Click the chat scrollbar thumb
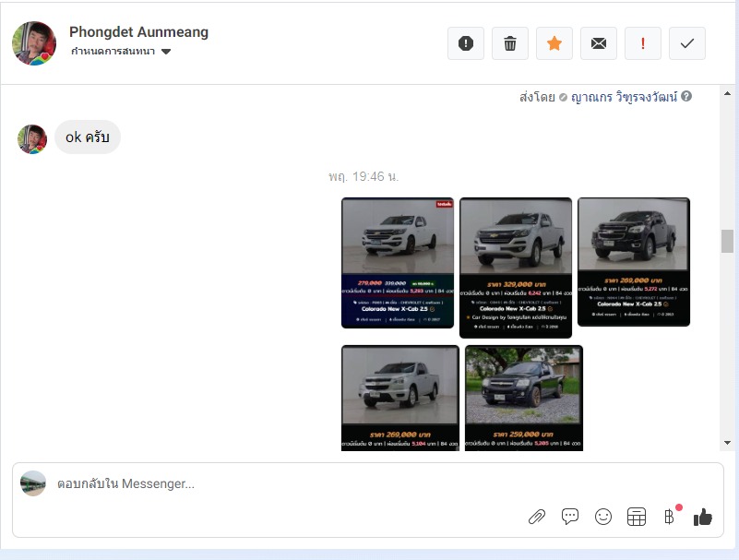Image resolution: width=739 pixels, height=560 pixels. 727,241
